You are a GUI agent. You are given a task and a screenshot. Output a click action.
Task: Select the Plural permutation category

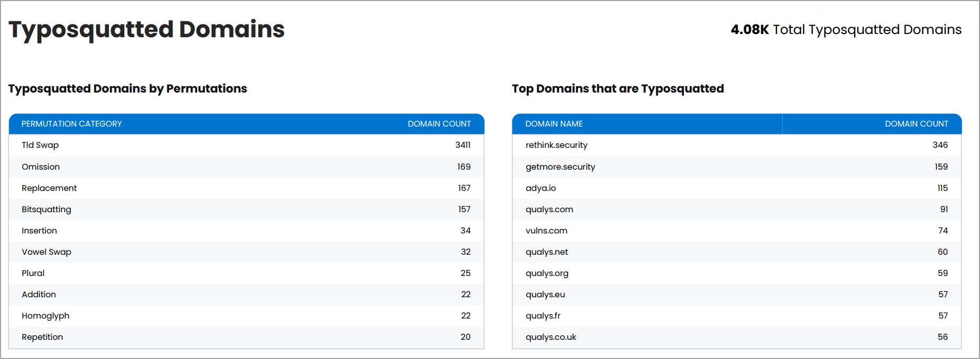click(x=33, y=273)
